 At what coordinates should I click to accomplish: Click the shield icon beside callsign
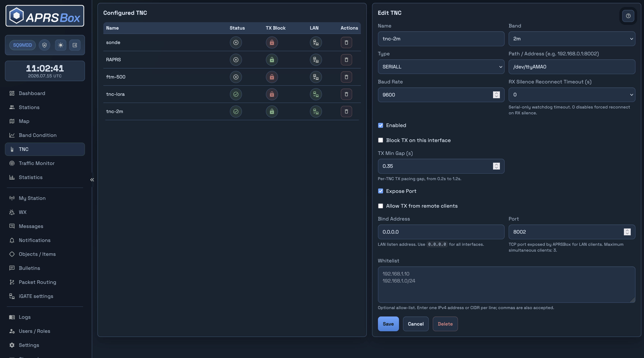pyautogui.click(x=45, y=45)
